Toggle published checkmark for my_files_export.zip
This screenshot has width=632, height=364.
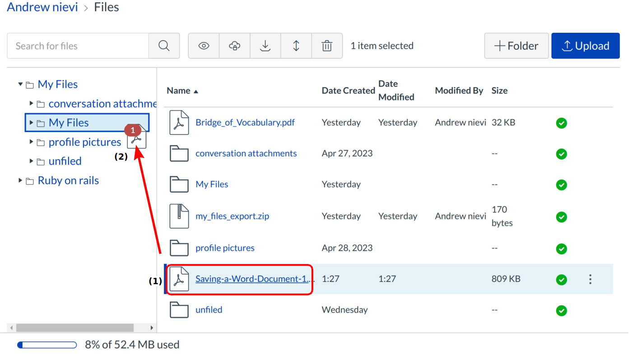click(562, 217)
